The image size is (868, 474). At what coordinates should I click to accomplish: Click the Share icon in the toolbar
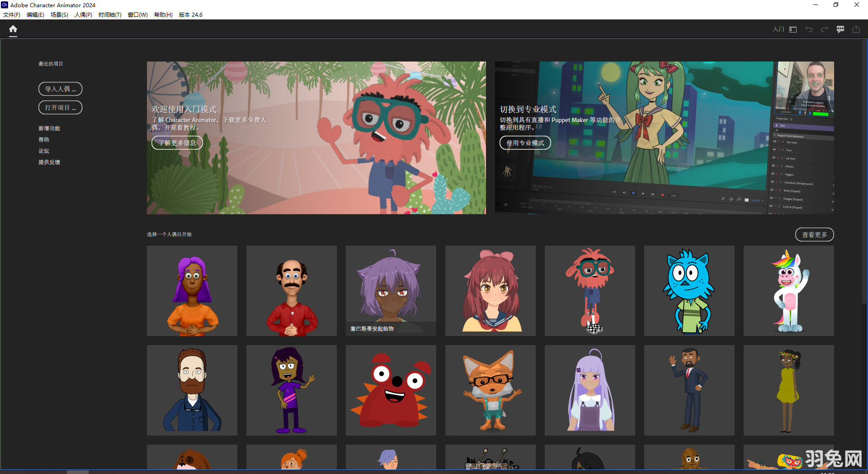pos(856,29)
